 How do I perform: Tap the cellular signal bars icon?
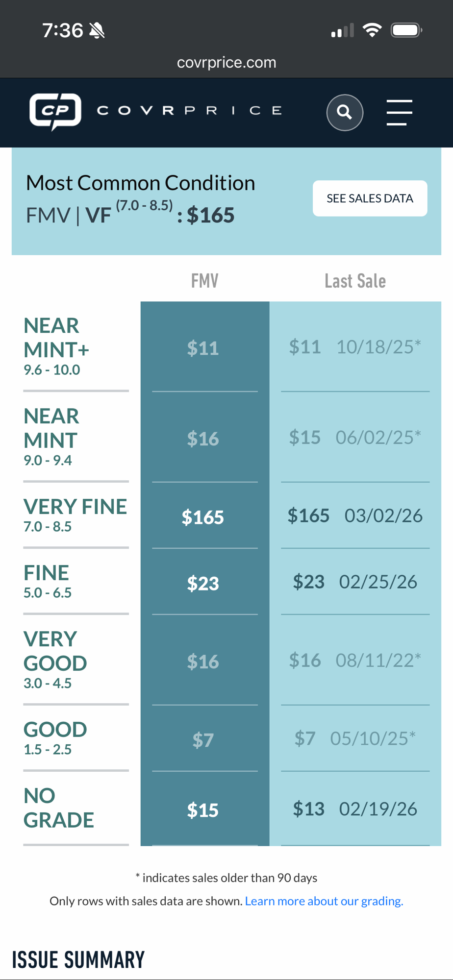(x=342, y=31)
